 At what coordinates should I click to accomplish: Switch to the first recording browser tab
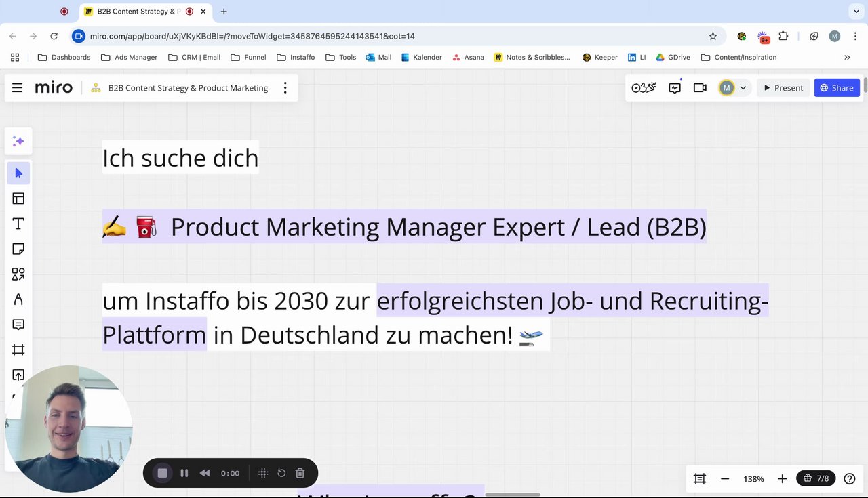click(64, 12)
